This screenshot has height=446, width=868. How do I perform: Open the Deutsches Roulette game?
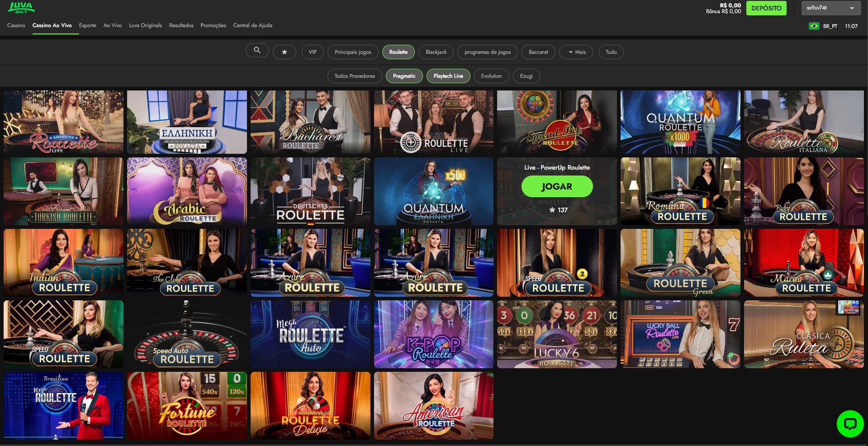[x=310, y=191]
